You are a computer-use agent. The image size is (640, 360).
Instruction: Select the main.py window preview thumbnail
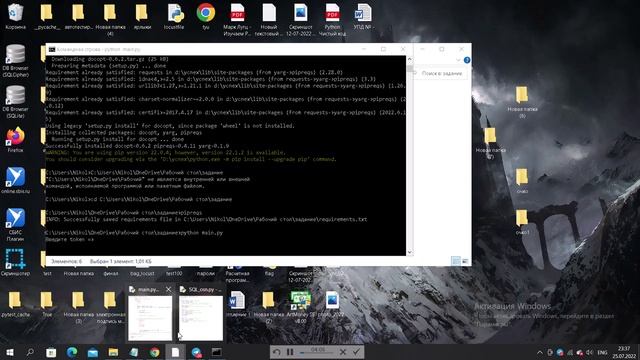[x=150, y=318]
